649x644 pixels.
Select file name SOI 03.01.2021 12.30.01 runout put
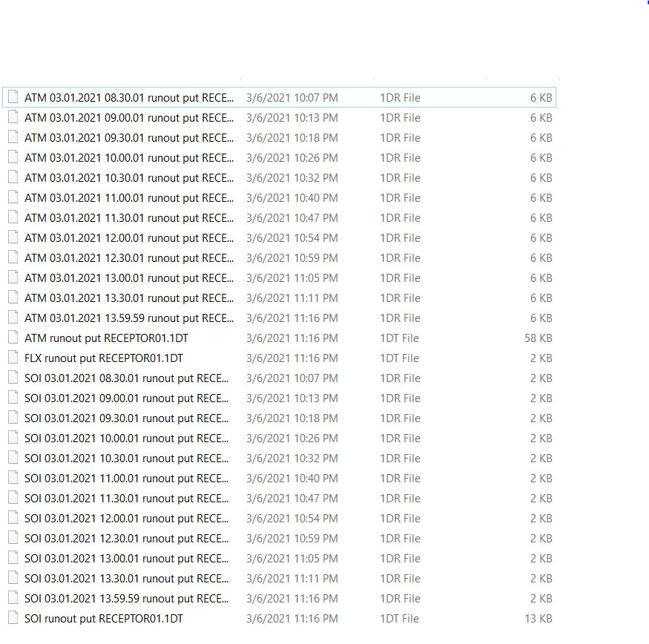coord(126,539)
